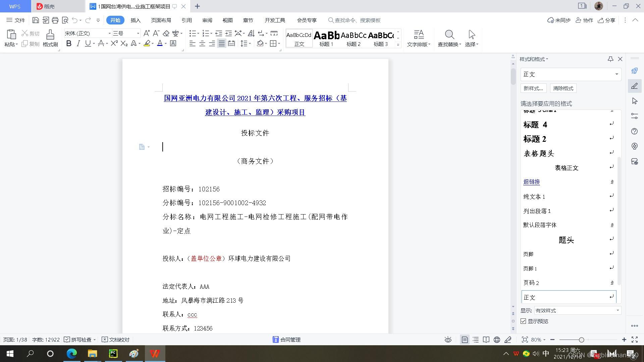
Task: Click the Font color red A swatch
Action: [160, 43]
